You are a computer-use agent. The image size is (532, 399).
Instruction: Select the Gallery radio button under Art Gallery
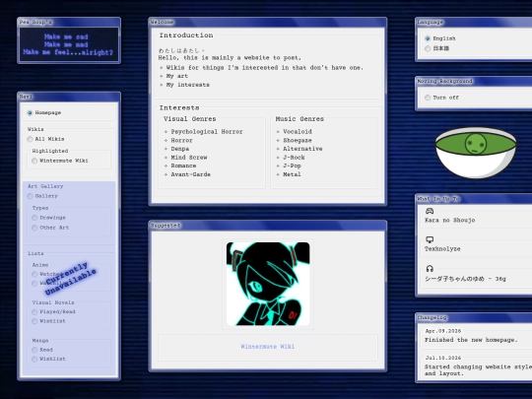[x=30, y=196]
